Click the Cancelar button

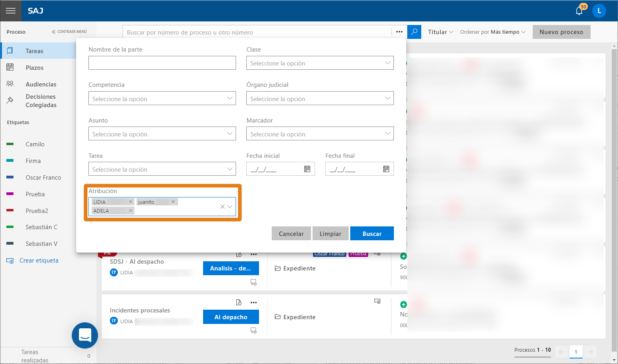pyautogui.click(x=291, y=234)
